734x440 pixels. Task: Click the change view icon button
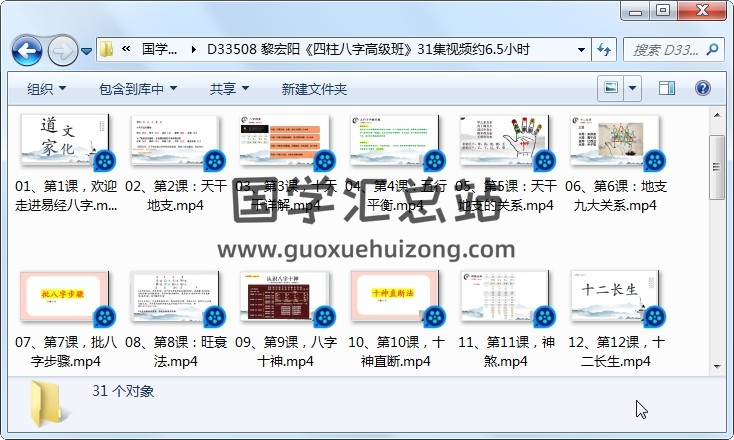tap(610, 88)
